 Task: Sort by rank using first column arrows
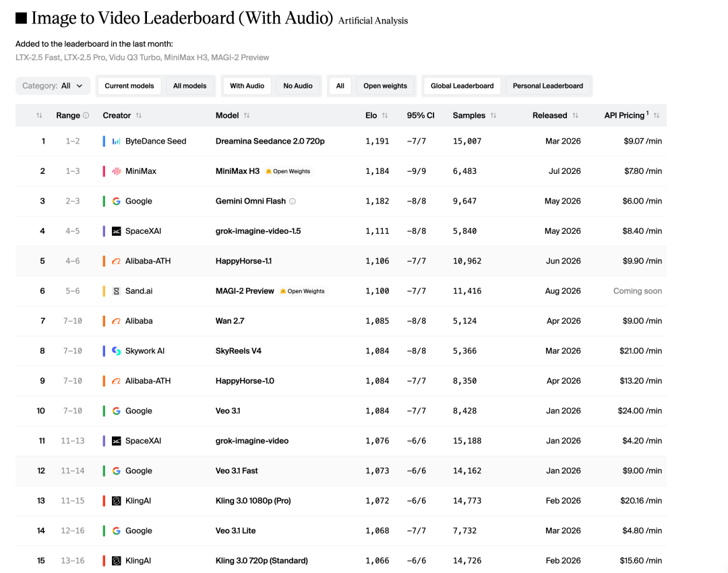(x=39, y=116)
